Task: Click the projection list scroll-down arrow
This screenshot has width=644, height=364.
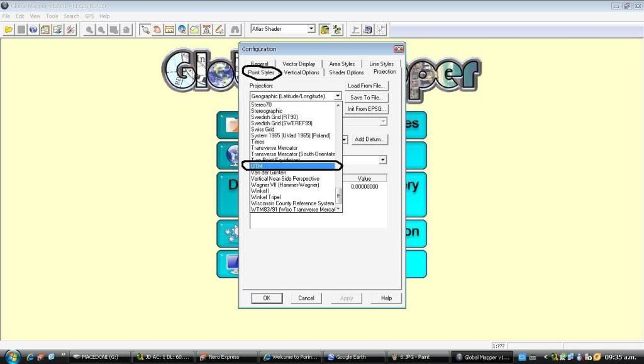Action: tap(338, 209)
